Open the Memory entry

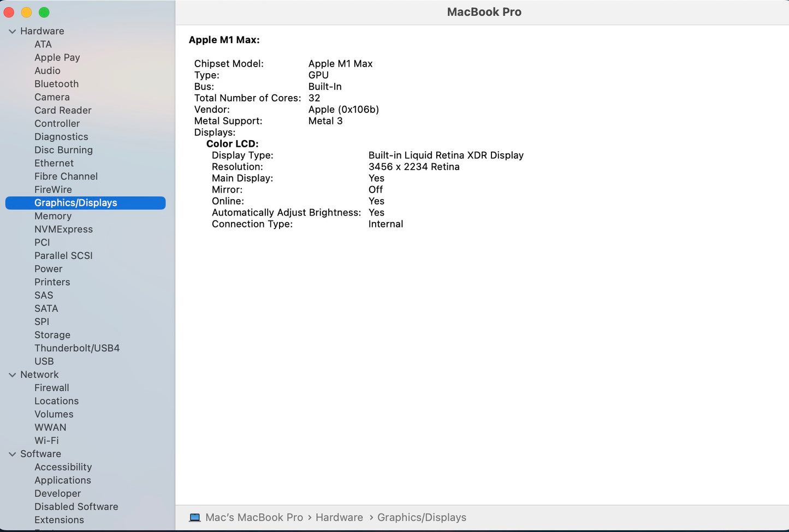tap(53, 216)
